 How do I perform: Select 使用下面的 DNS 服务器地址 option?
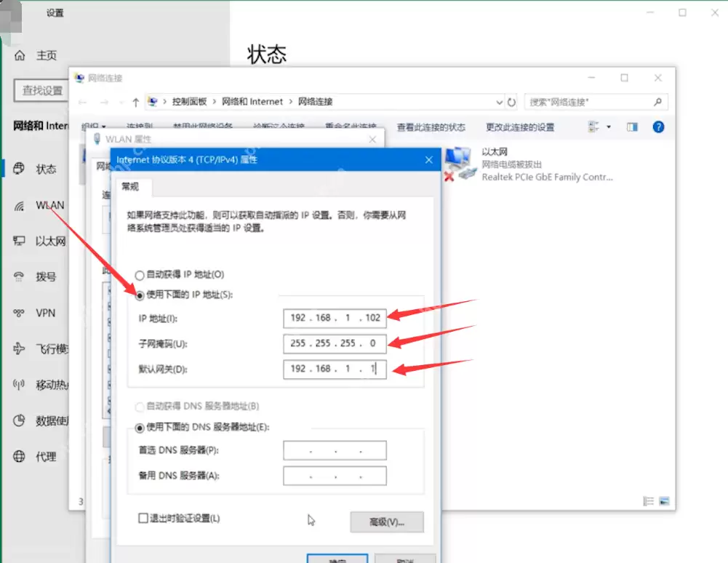coord(138,427)
